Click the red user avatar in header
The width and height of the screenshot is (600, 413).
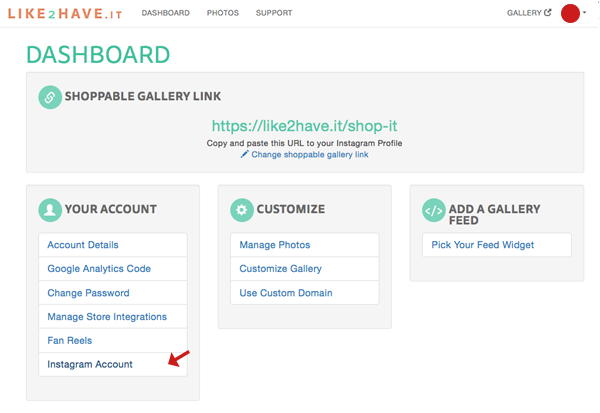(x=570, y=13)
